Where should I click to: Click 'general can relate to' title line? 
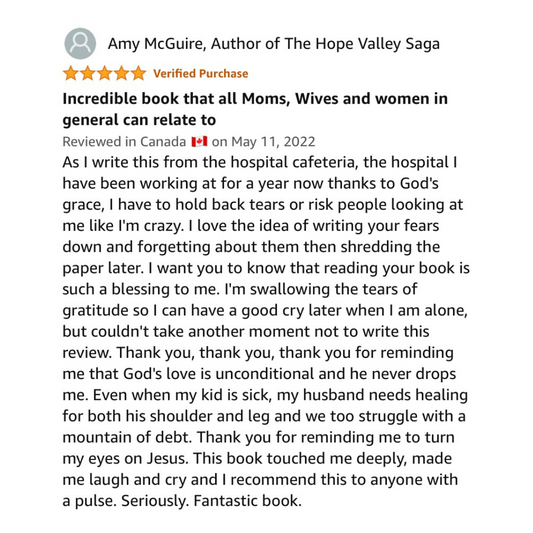(x=139, y=120)
